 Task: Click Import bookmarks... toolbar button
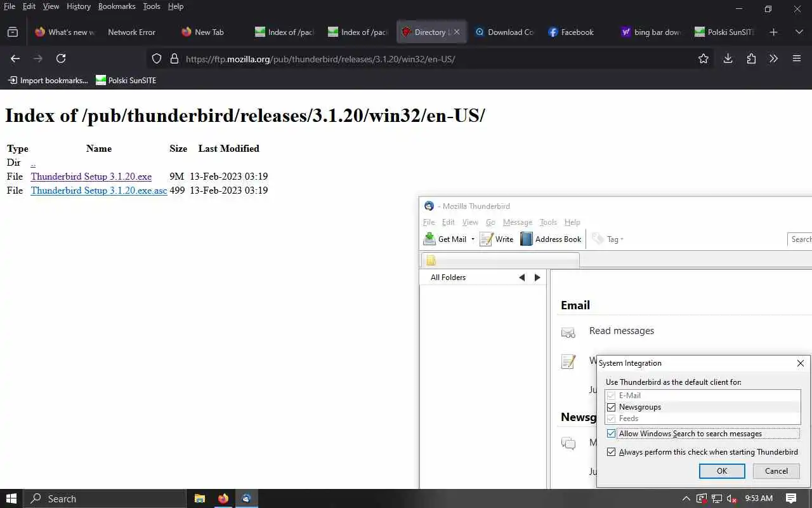(48, 80)
